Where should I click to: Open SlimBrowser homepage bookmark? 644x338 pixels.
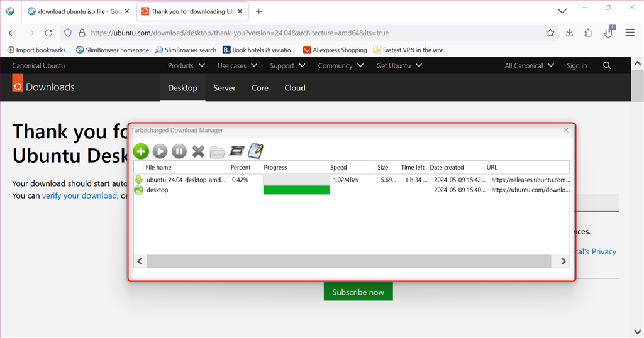click(x=113, y=50)
